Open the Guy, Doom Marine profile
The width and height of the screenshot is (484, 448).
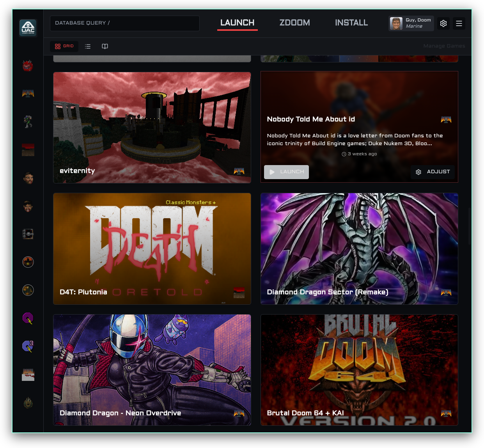click(411, 23)
